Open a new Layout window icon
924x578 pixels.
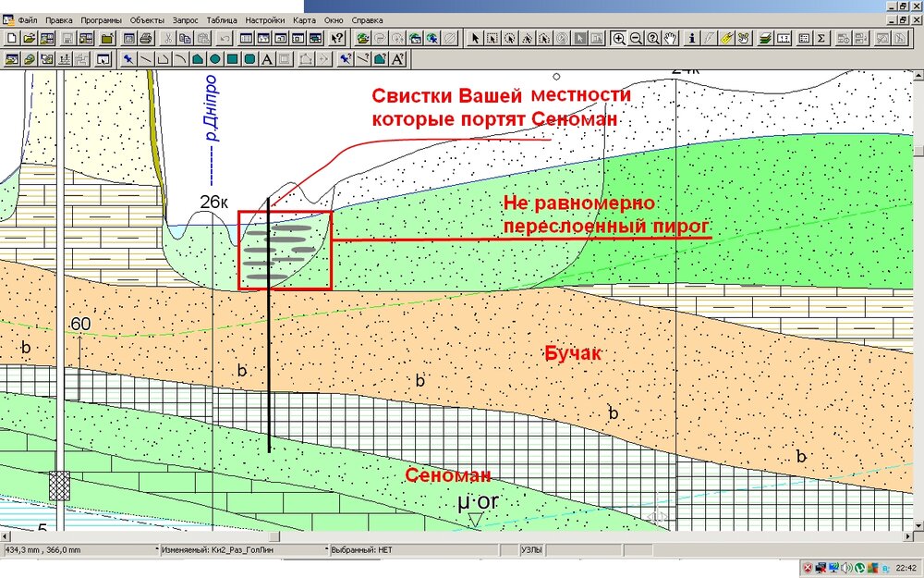pos(298,39)
